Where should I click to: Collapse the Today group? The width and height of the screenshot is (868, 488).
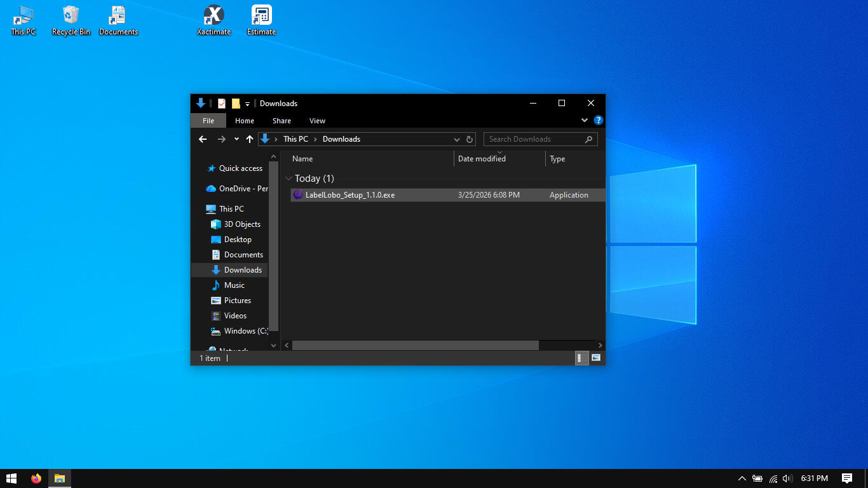pos(289,179)
